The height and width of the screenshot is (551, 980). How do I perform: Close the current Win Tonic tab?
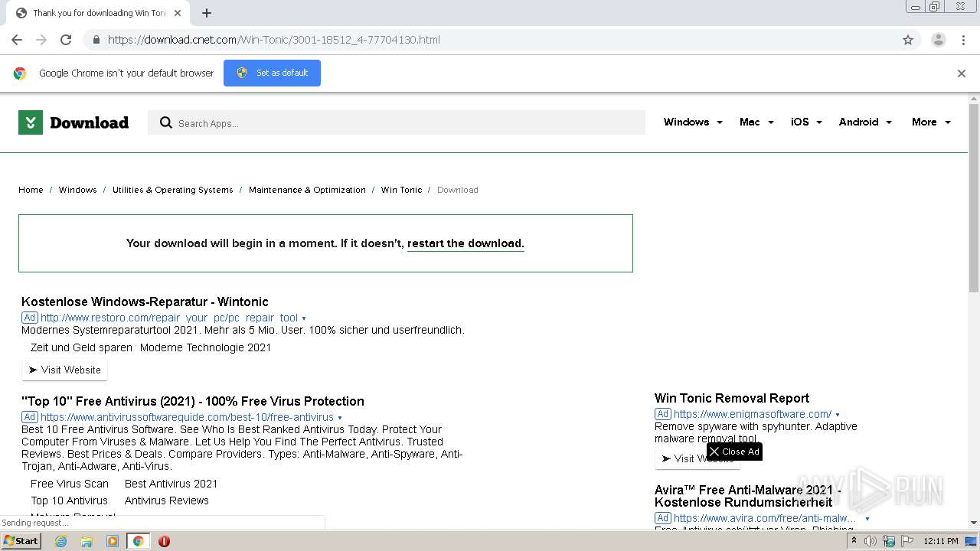tap(178, 13)
